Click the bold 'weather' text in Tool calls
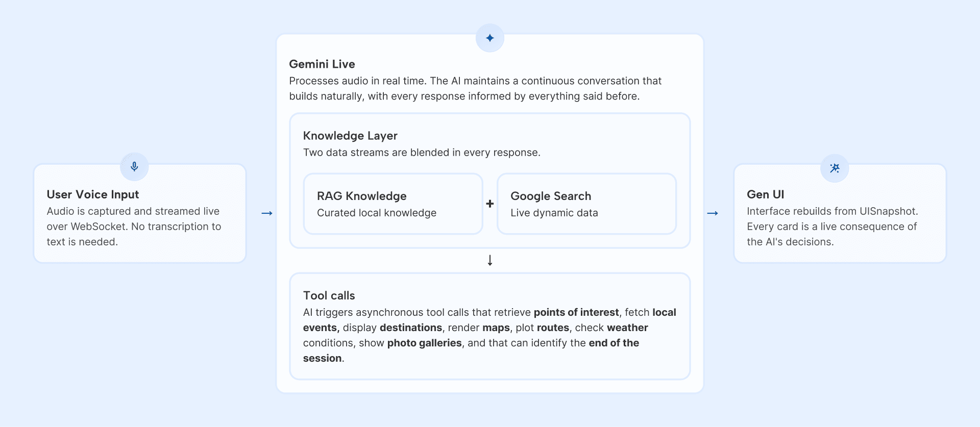 click(x=627, y=328)
